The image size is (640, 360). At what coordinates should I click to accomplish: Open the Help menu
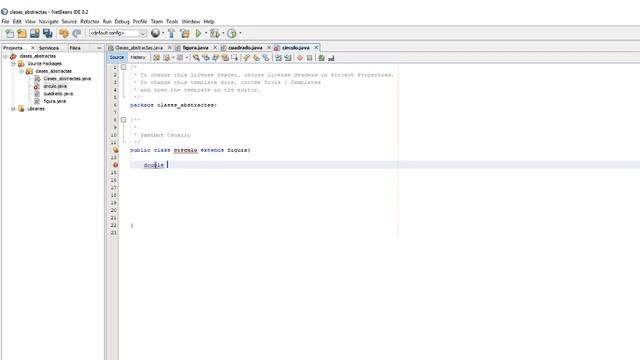[209, 21]
